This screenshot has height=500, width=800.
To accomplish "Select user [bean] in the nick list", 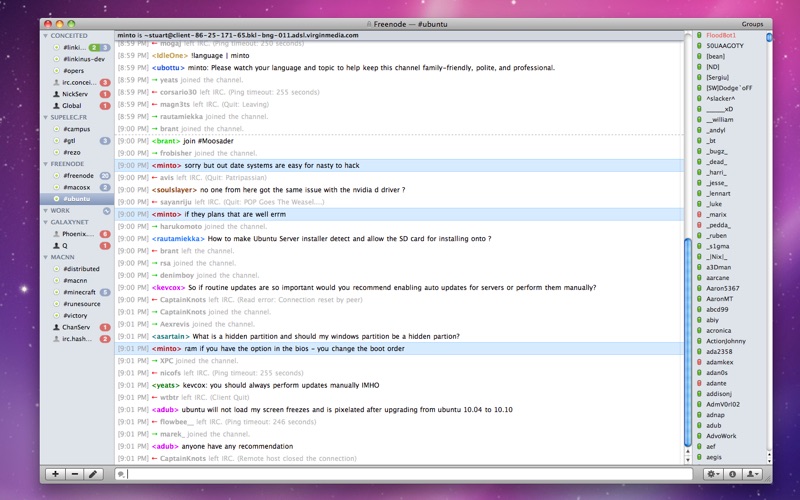I will [715, 56].
